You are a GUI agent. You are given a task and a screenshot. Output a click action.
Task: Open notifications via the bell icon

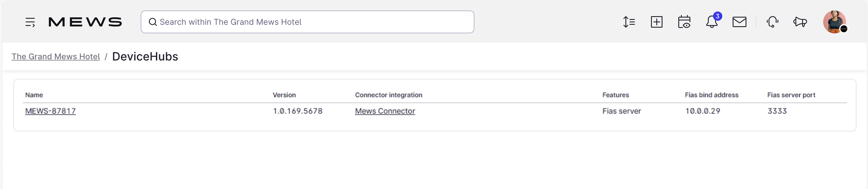[712, 22]
